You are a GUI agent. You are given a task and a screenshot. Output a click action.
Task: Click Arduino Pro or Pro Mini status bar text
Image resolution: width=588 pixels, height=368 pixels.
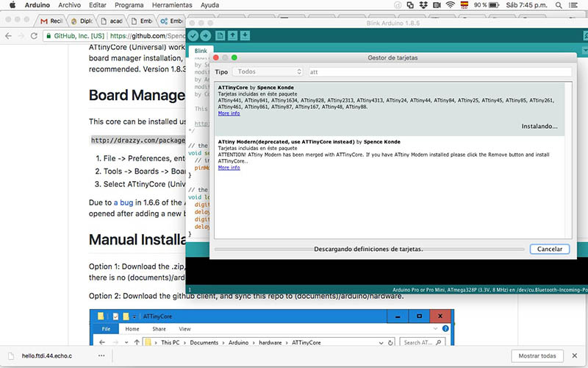(x=490, y=290)
